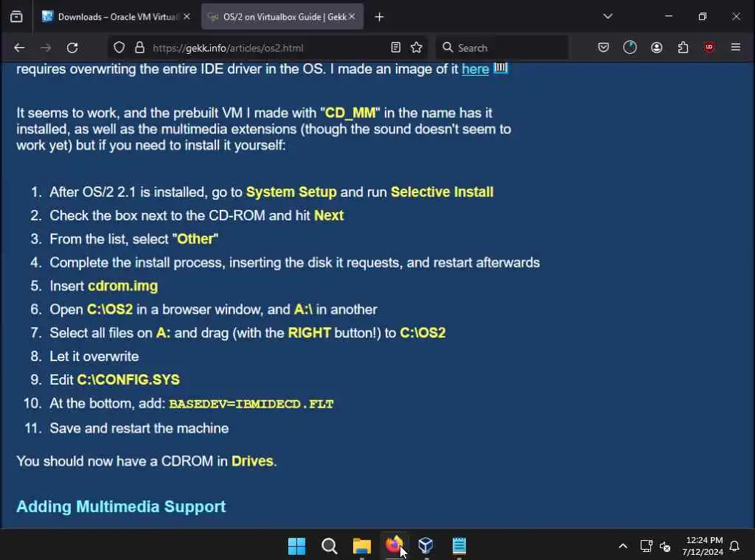Open taskbar Search

tap(330, 546)
